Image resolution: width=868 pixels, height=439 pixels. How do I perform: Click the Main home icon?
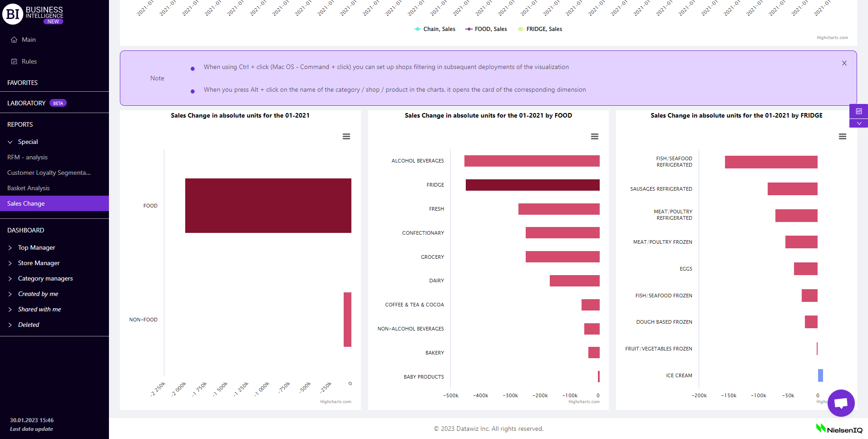(14, 40)
